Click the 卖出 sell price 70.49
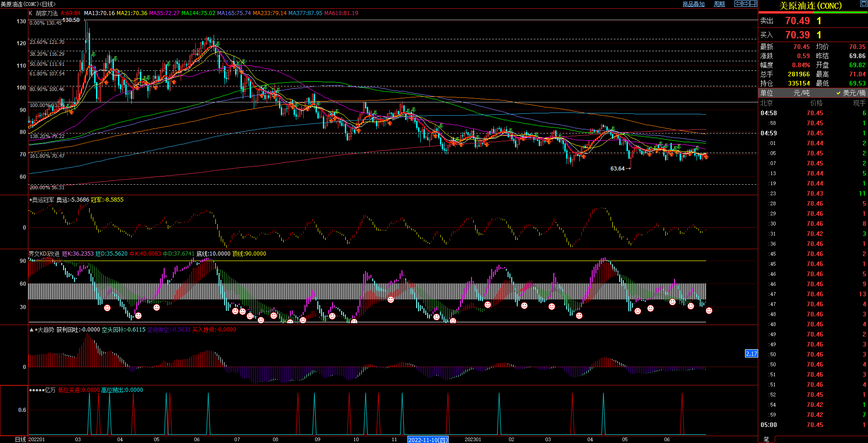 (x=797, y=21)
